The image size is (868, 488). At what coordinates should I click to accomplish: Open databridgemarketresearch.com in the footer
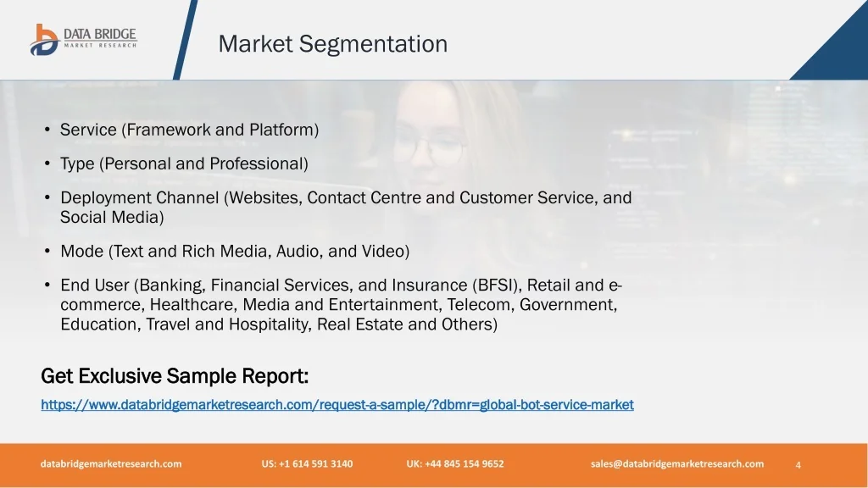coord(111,464)
